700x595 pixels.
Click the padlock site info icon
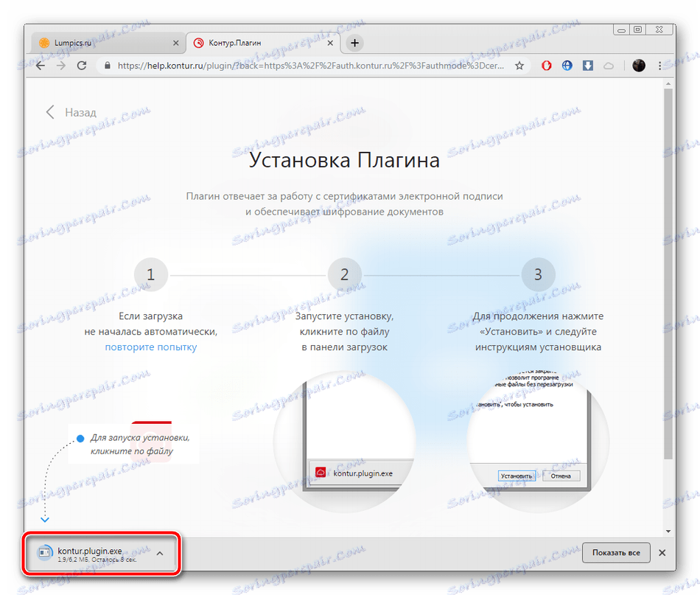point(107,66)
